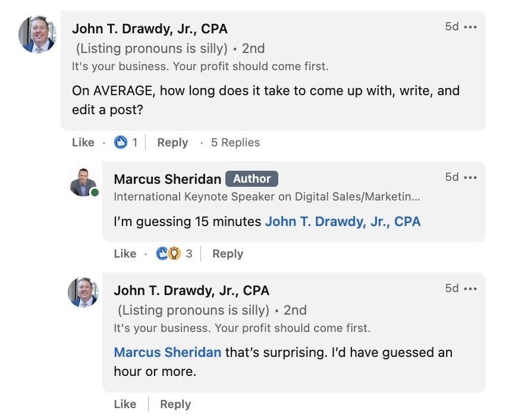509x420 pixels.
Task: Like John's "that's surprising" reply
Action: [125, 405]
